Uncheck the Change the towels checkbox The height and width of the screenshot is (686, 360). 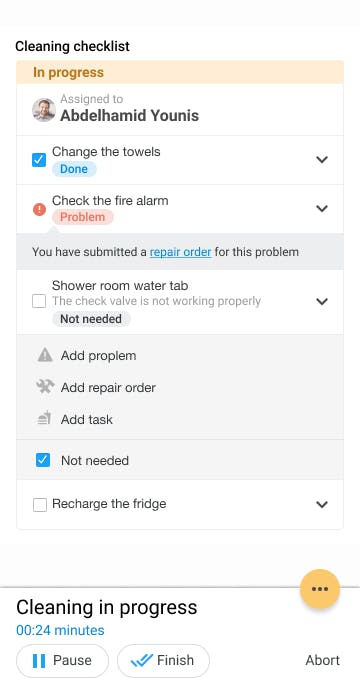click(x=39, y=160)
